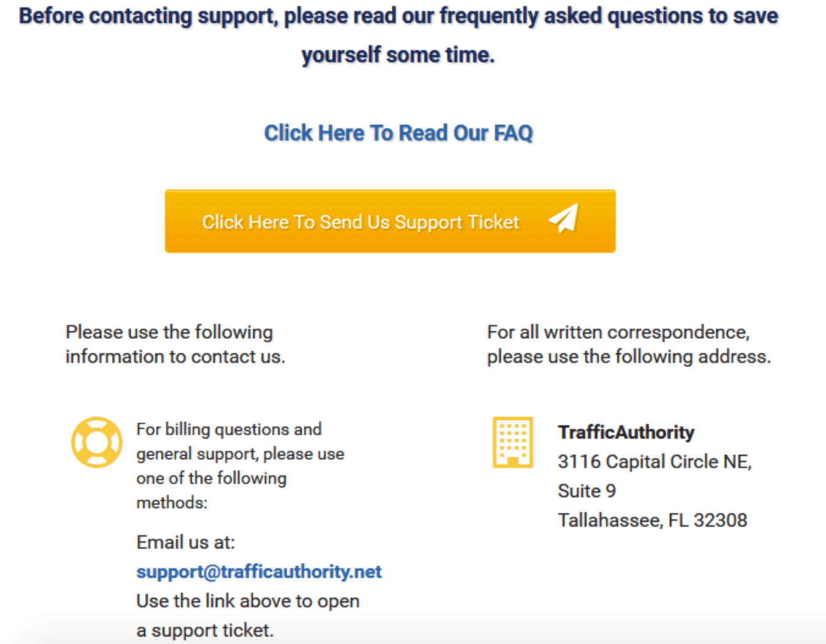Click 'general support, please use' text line

[x=240, y=454]
